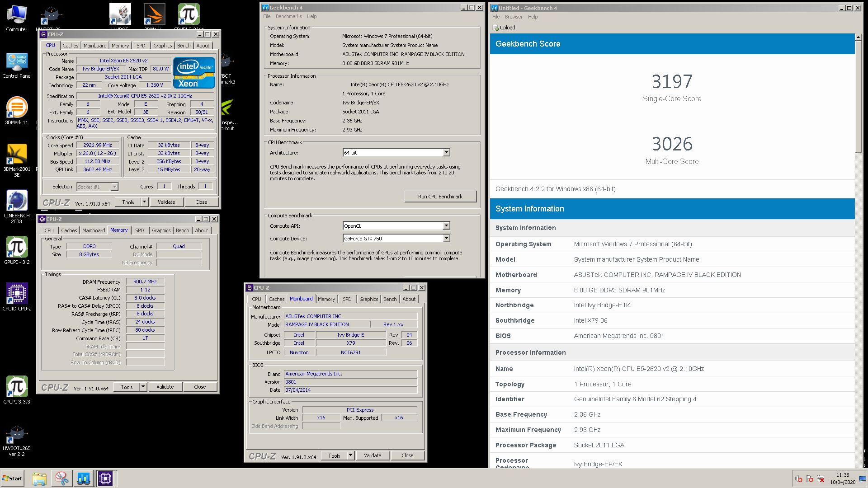The image size is (868, 488).
Task: Click the Tools button in CPU-Z Mainboard window
Action: 334,455
